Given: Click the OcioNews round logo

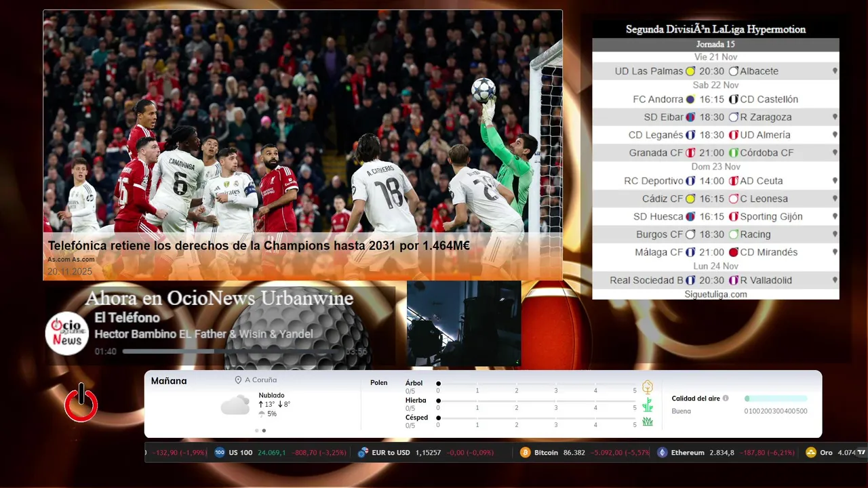Looking at the screenshot, I should pos(67,333).
